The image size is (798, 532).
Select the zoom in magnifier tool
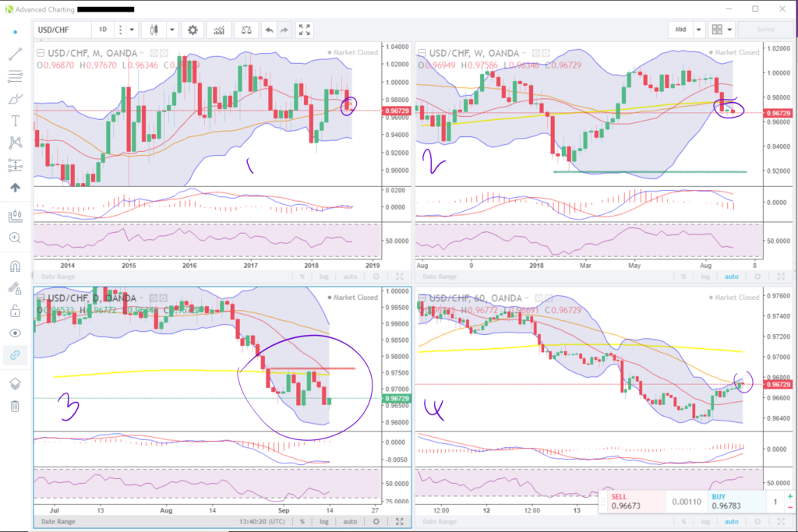pyautogui.click(x=15, y=238)
